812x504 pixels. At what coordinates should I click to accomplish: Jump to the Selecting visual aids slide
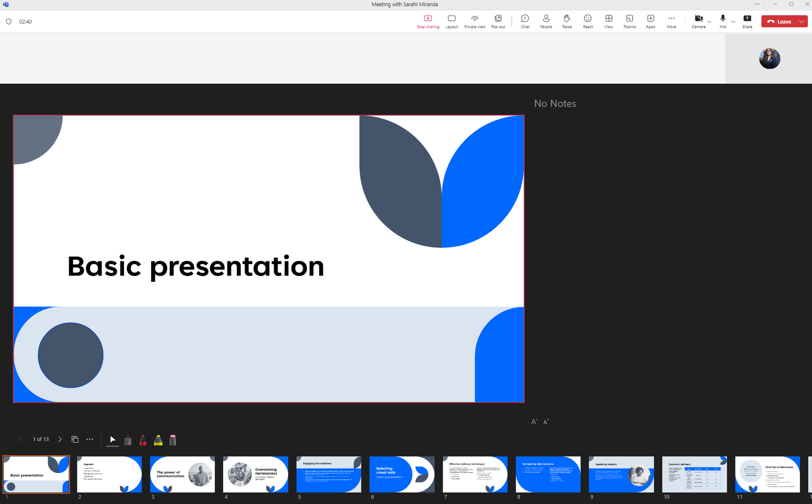[402, 474]
